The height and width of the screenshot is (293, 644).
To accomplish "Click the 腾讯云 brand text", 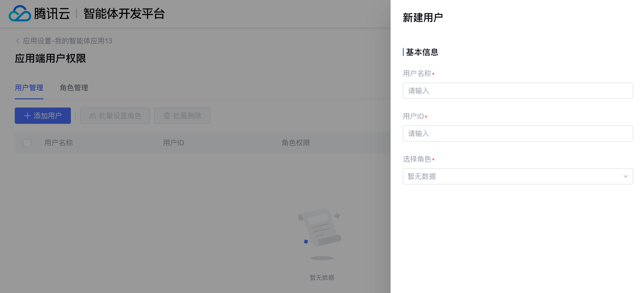I will 52,14.
